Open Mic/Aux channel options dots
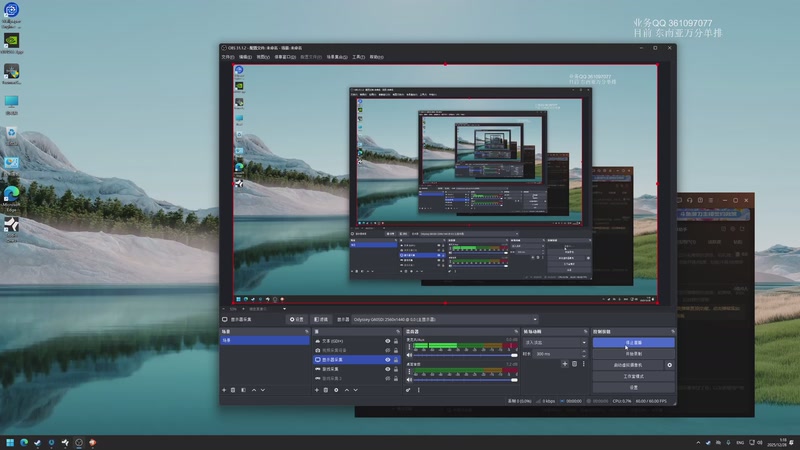Image resolution: width=800 pixels, height=450 pixels. [409, 347]
